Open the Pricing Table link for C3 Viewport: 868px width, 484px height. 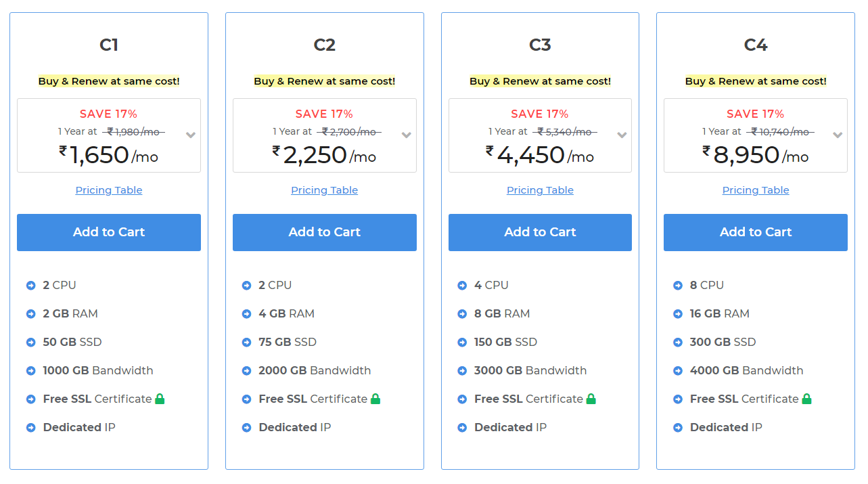coord(540,190)
